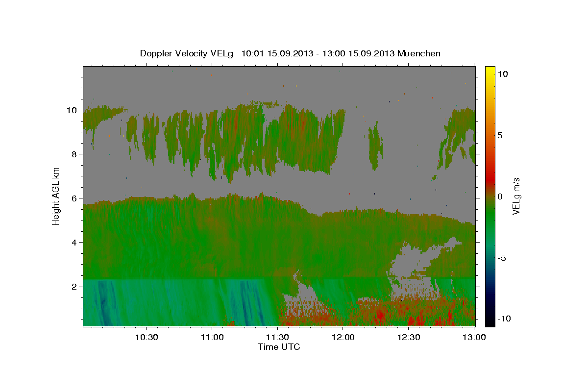
Task: Click the 13:00 time tick label
Action: (474, 338)
